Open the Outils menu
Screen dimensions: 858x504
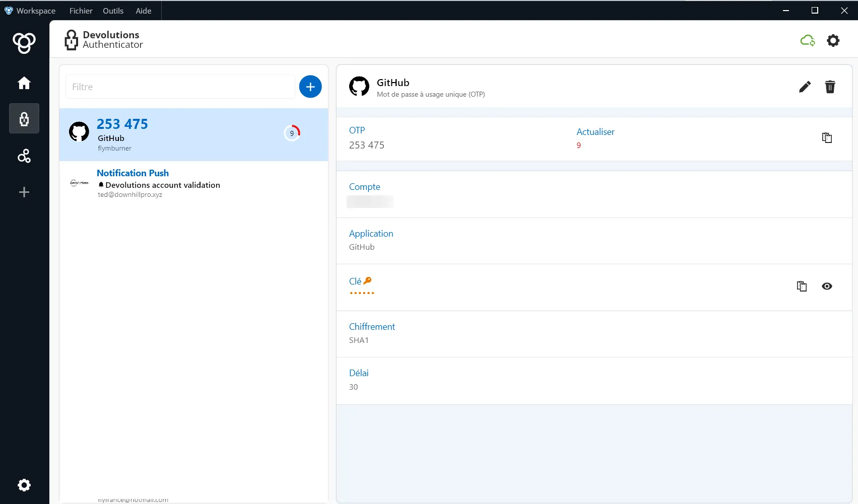(113, 11)
